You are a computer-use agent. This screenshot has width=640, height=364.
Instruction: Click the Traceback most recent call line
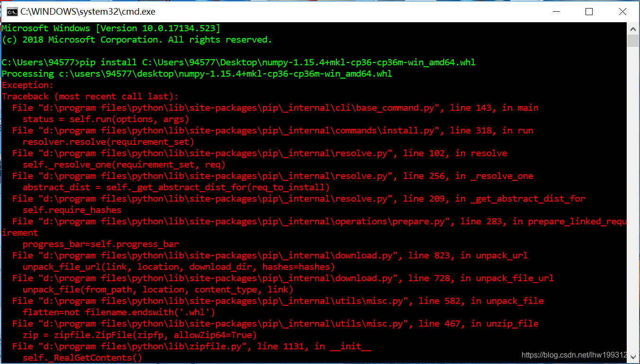click(x=90, y=96)
